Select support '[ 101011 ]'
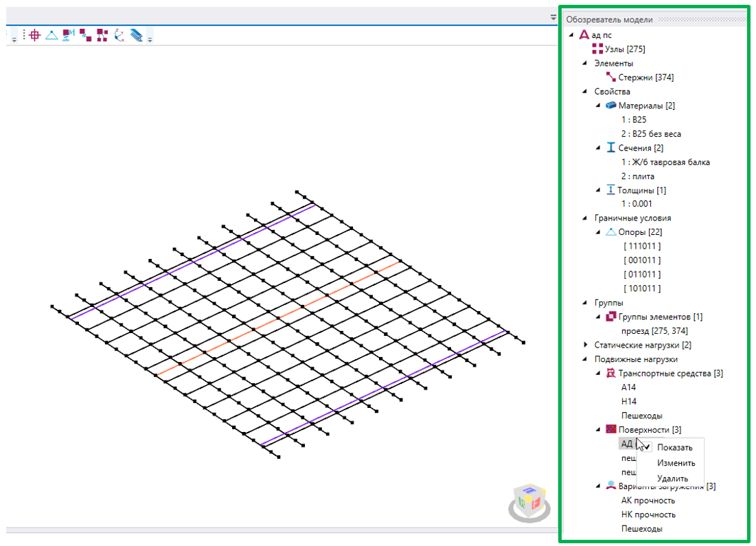This screenshot has width=756, height=546. pos(642,288)
